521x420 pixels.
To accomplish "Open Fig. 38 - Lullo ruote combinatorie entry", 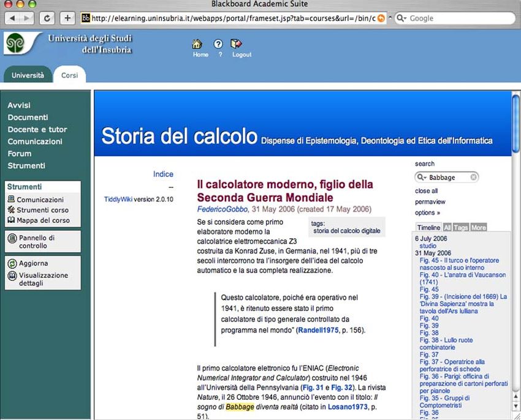I will coord(446,343).
